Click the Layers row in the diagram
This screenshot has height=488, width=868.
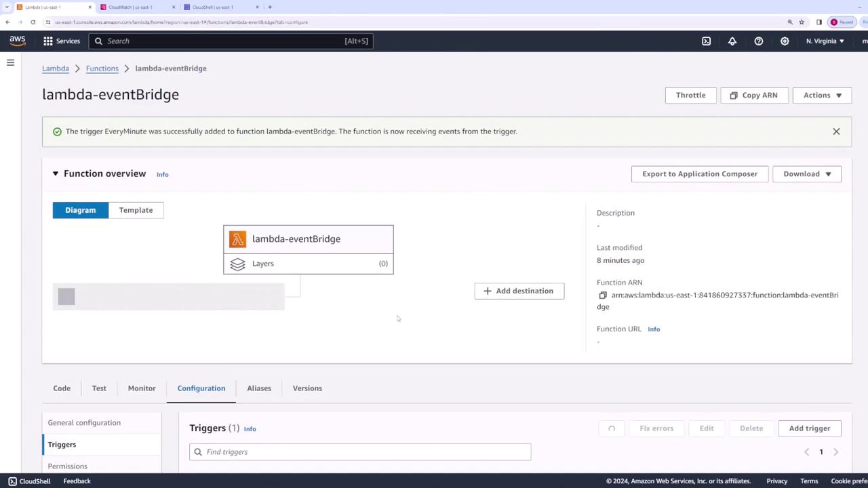(x=309, y=264)
